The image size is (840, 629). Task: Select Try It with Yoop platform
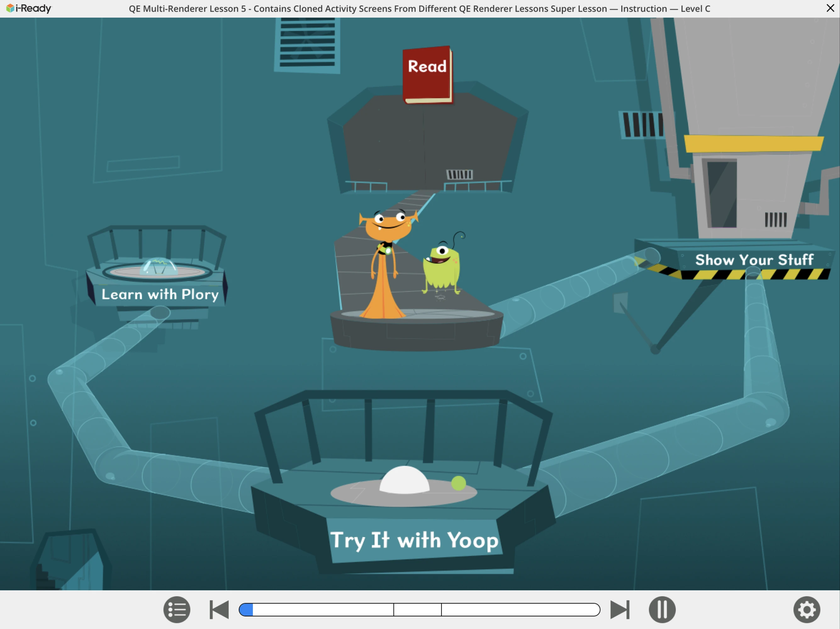[x=414, y=540]
